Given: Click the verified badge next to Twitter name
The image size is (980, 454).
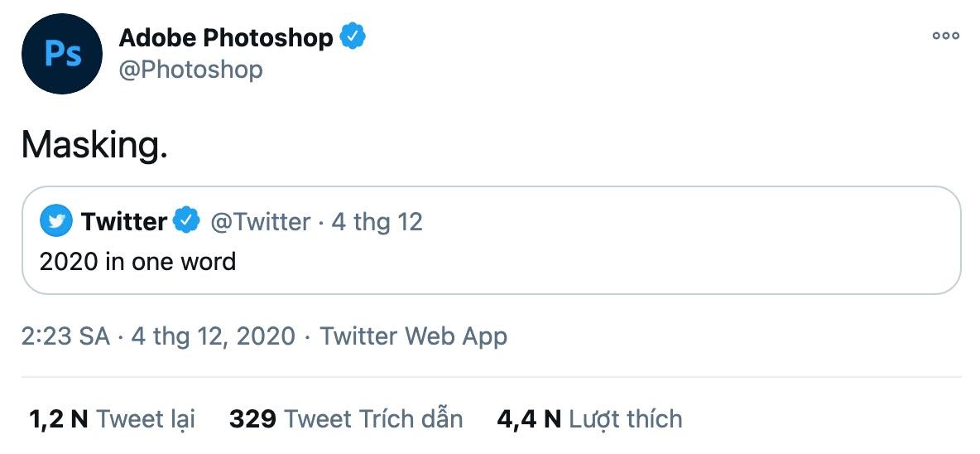Looking at the screenshot, I should pyautogui.click(x=186, y=221).
